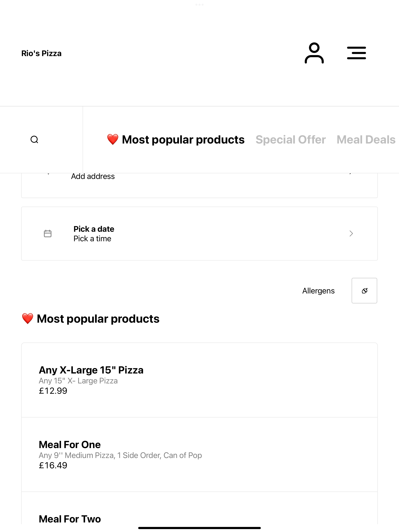Click the heart beside the section heading

27,319
